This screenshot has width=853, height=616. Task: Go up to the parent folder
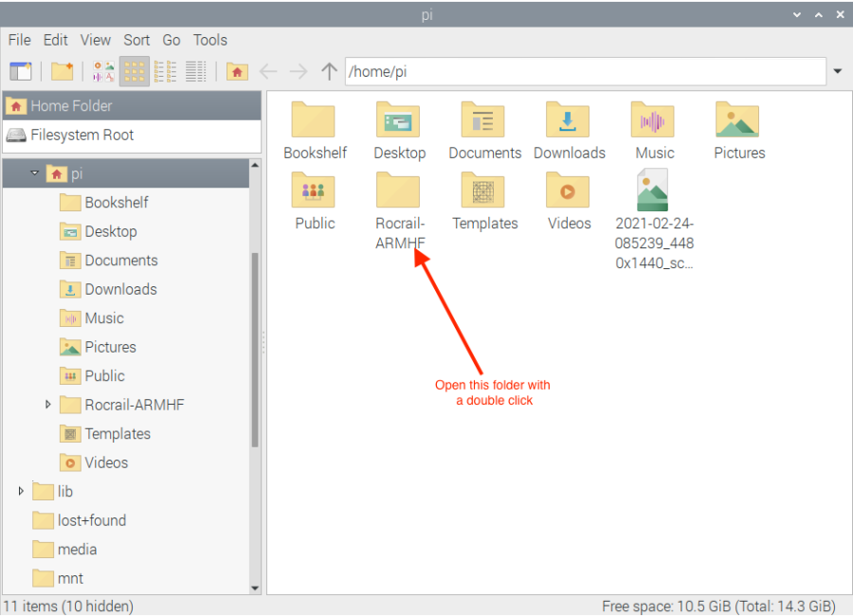pyautogui.click(x=329, y=71)
